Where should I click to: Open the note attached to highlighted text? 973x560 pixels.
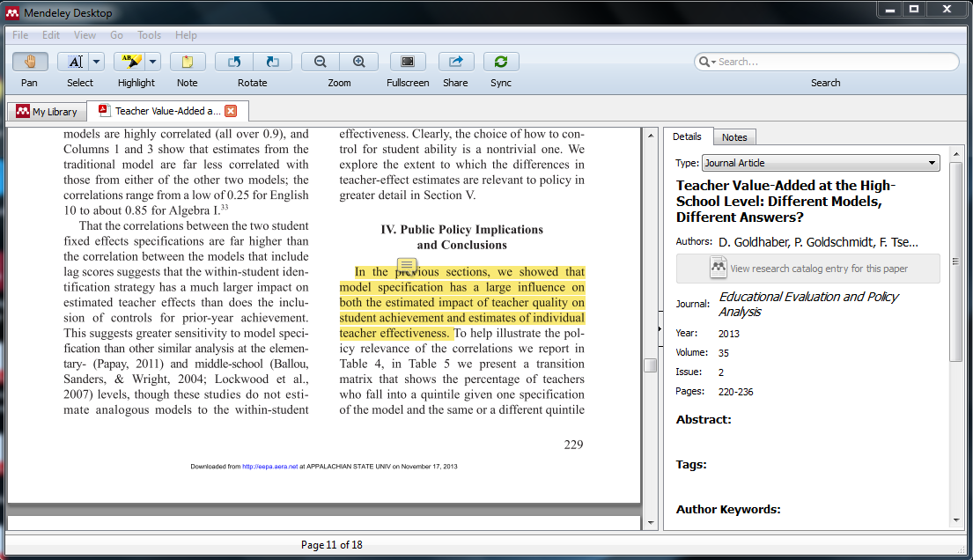tap(407, 265)
